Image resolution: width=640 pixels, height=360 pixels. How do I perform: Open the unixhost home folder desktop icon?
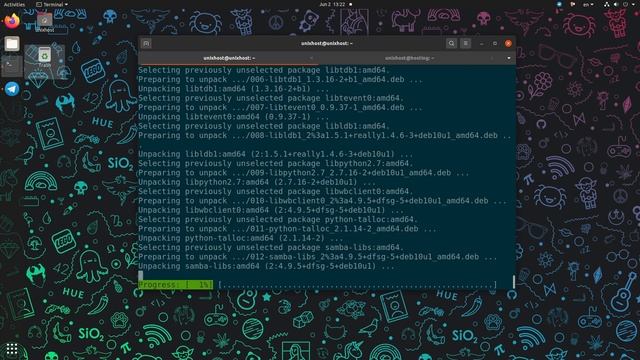click(x=44, y=22)
